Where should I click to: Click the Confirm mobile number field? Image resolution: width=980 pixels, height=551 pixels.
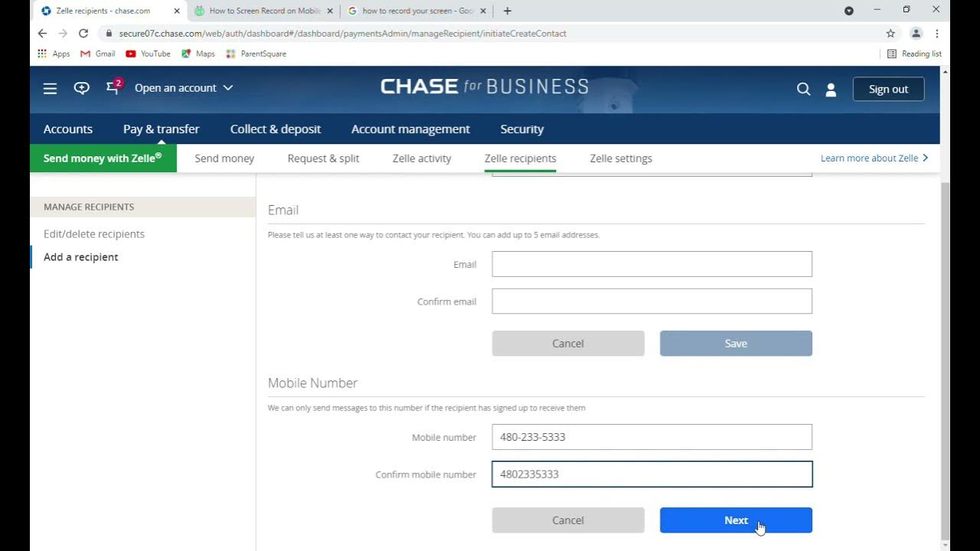click(x=652, y=474)
